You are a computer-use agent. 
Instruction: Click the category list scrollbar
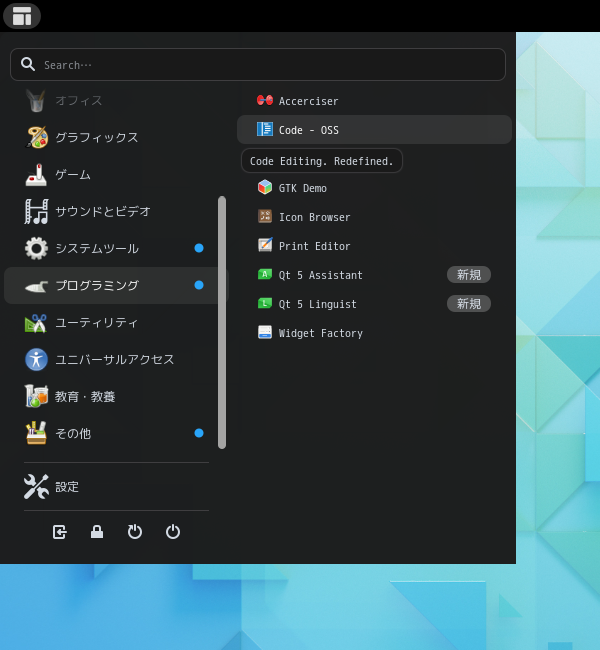[x=222, y=322]
